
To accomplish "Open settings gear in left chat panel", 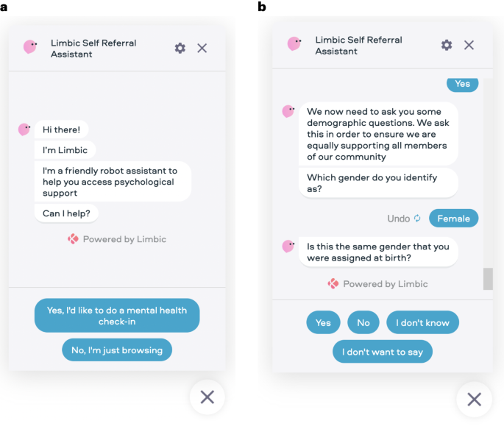I will 180,48.
